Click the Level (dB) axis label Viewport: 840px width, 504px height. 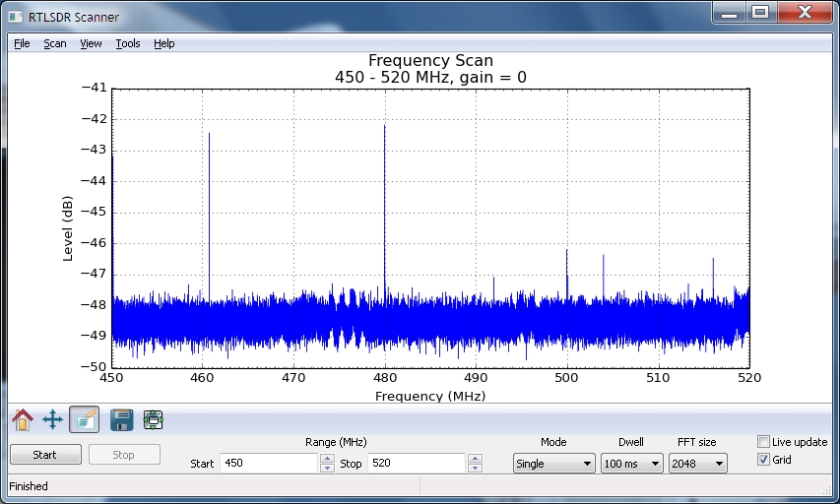(x=68, y=228)
